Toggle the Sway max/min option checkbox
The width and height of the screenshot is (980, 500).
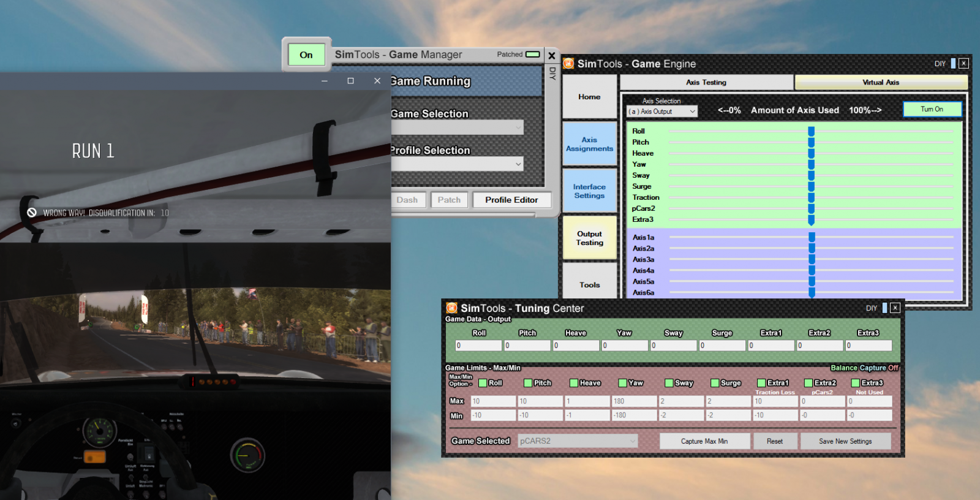pos(669,383)
